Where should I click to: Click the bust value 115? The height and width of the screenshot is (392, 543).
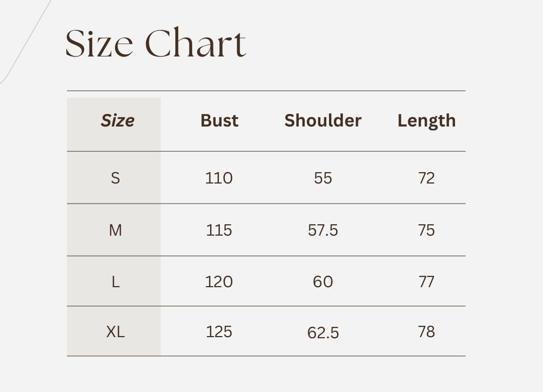pos(219,230)
